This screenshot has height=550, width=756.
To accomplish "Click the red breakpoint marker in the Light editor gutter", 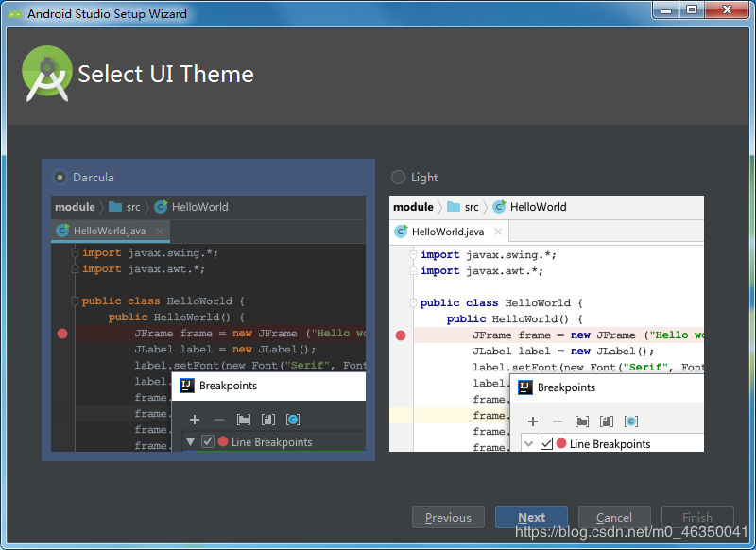I will (401, 335).
